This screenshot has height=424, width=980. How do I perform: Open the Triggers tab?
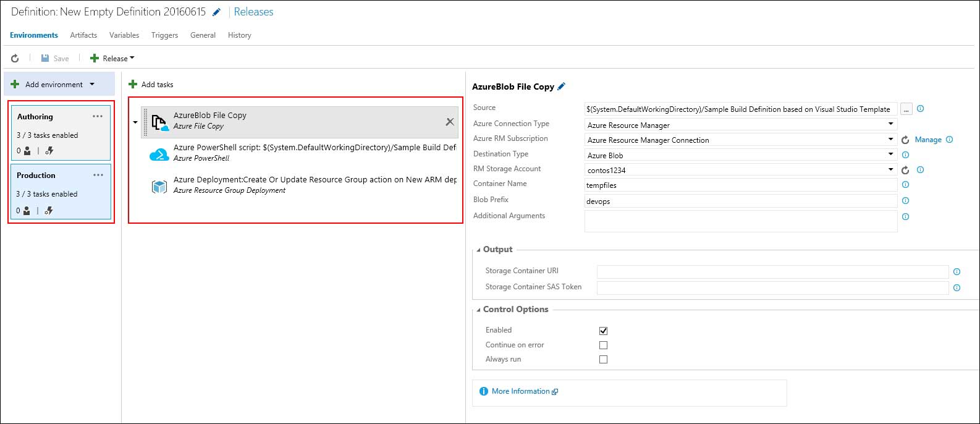coord(164,35)
